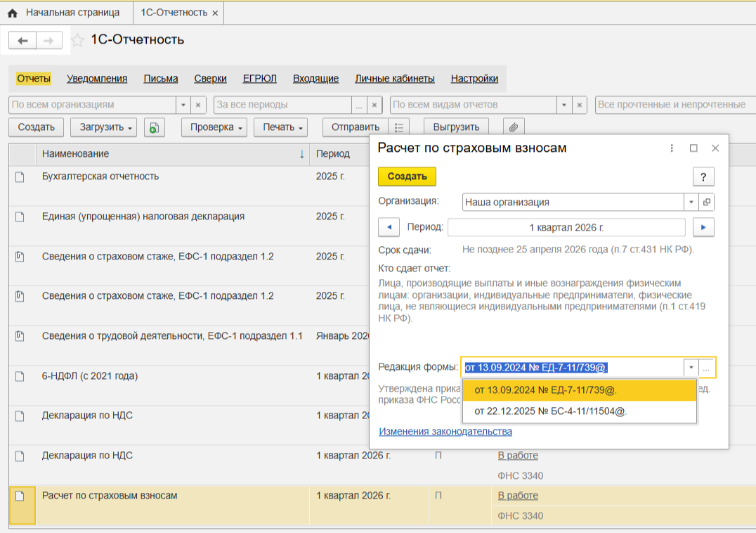Screen dimensions: 756x533
Task: Open the Изменения законодательства link
Action: [445, 432]
